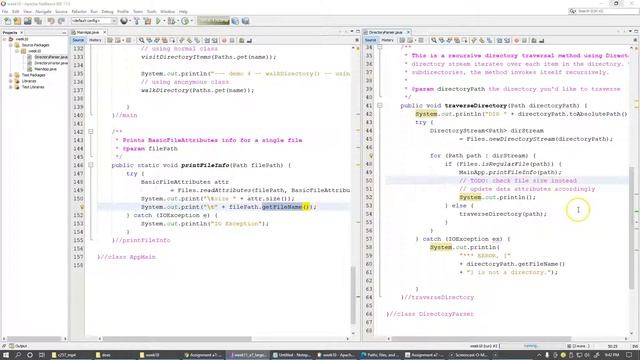Toggle History view in MainApp editor
The width and height of the screenshot is (640, 360).
(x=95, y=40)
